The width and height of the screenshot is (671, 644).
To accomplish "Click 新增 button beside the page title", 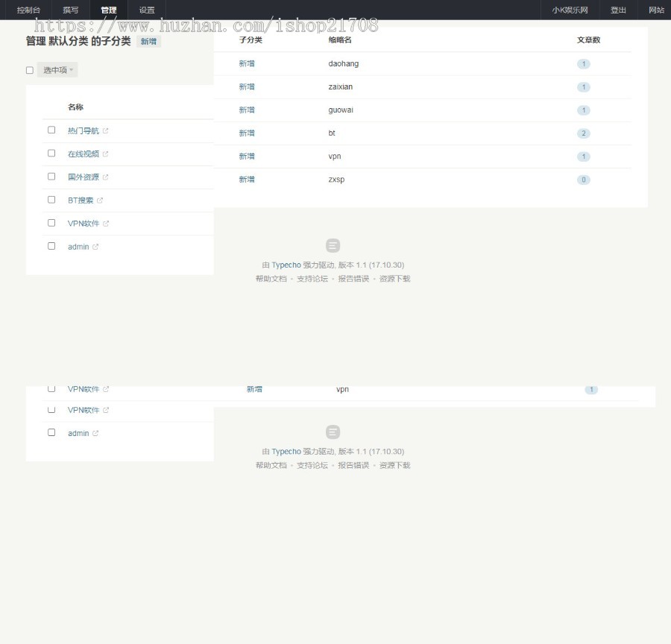I will (148, 42).
